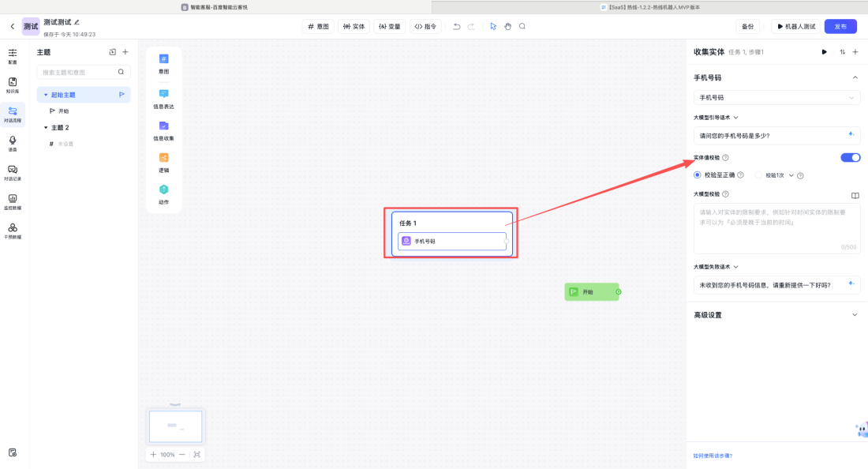Screen dimensions: 868x469
Task: Open 监控数据 in the left sidebar
Action: [x=13, y=201]
